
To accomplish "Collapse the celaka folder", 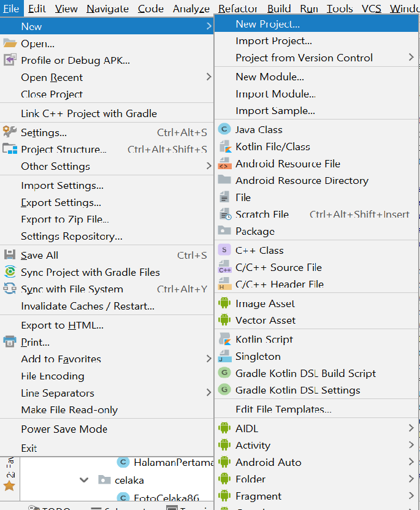I will (84, 481).
